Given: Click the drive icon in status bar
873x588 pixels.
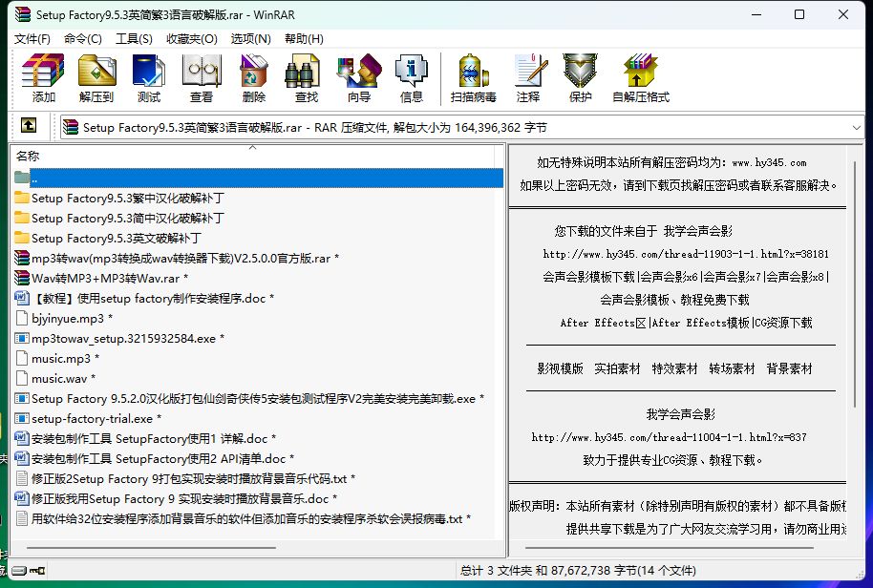Looking at the screenshot, I should click(19, 570).
